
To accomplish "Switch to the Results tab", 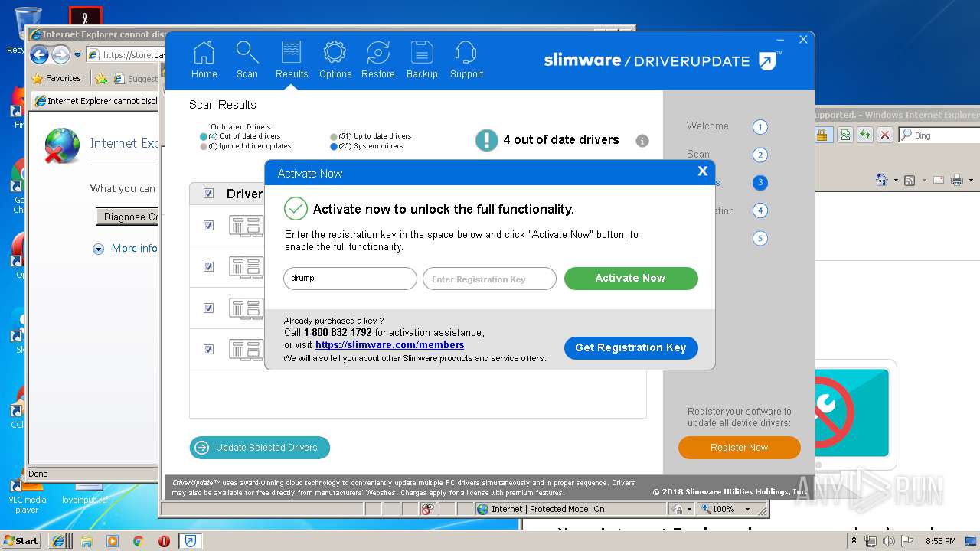I will 292,60.
